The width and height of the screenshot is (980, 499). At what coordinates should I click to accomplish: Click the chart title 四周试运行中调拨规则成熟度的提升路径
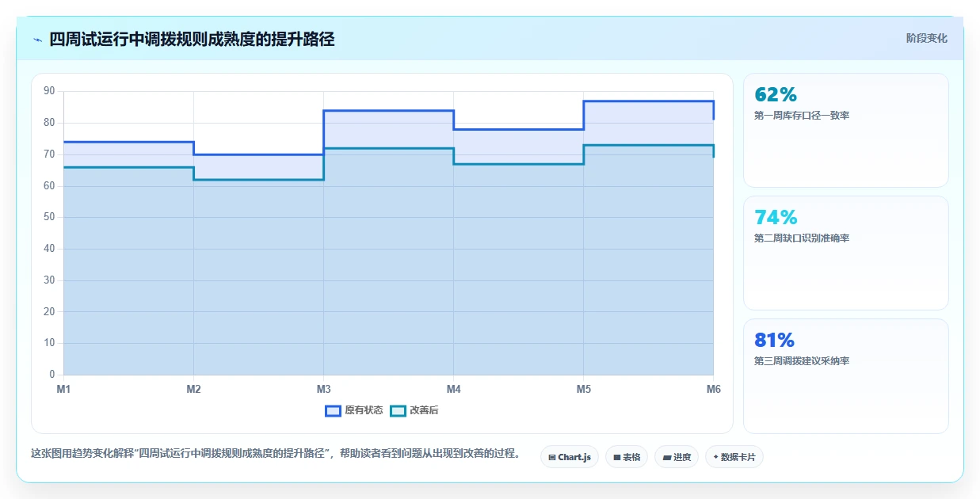[x=192, y=40]
